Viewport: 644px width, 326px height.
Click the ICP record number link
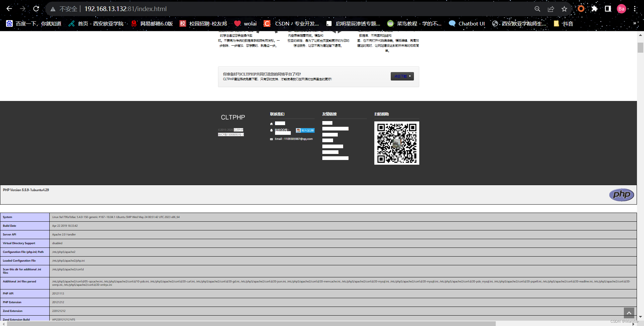pos(231,134)
